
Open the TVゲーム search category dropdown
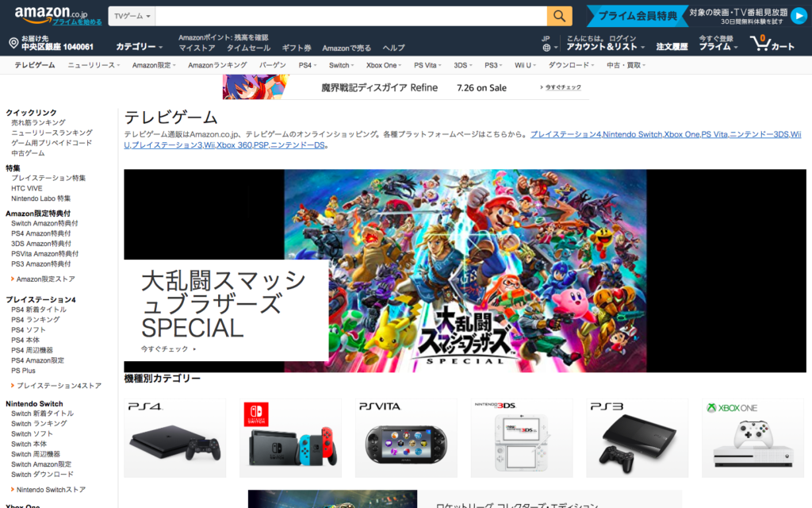click(x=132, y=16)
